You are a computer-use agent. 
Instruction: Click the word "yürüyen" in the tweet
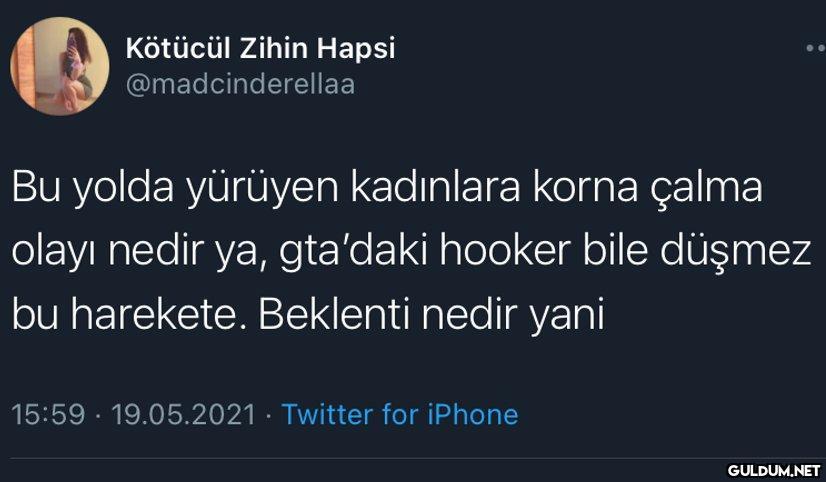coord(263,190)
